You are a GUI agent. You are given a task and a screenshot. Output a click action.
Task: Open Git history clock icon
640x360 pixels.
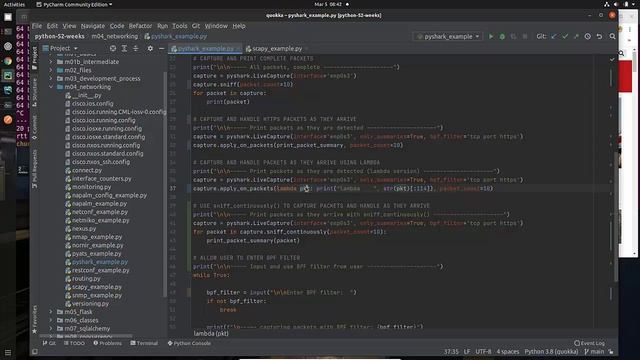(587, 36)
